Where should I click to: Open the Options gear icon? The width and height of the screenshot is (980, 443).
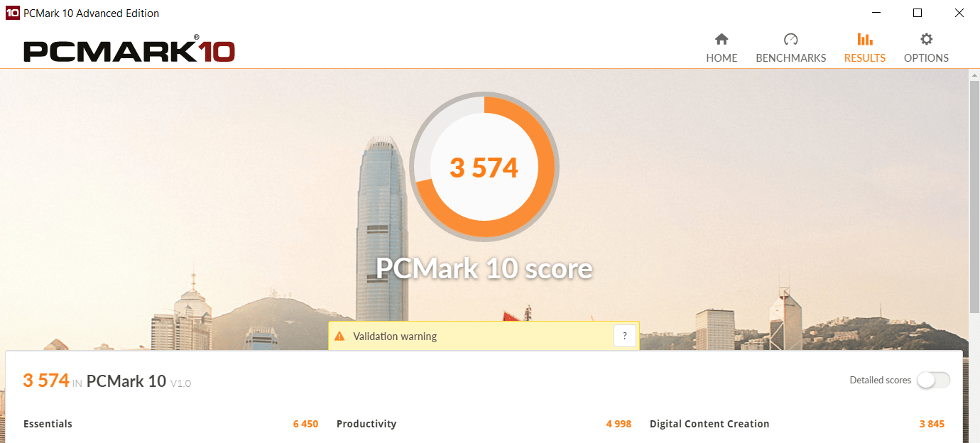[926, 39]
